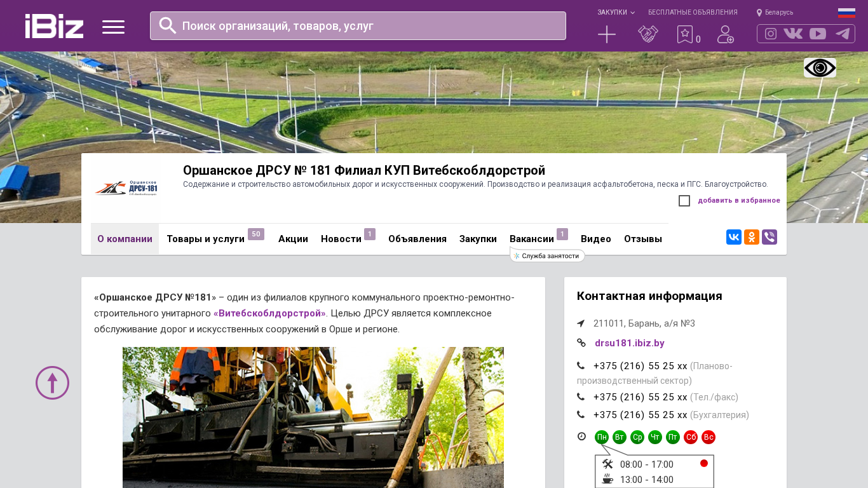Click phone icon beside Тел./факс number
This screenshot has width=868, height=488.
tap(581, 397)
